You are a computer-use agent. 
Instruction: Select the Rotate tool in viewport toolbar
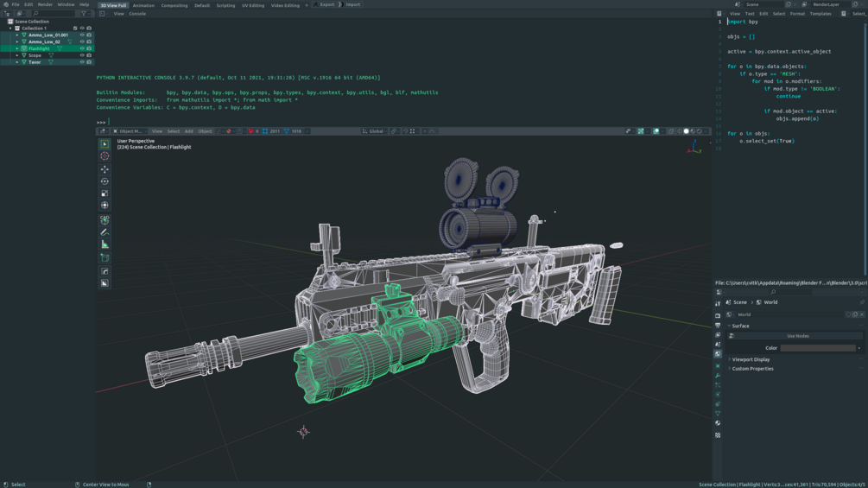click(x=105, y=181)
